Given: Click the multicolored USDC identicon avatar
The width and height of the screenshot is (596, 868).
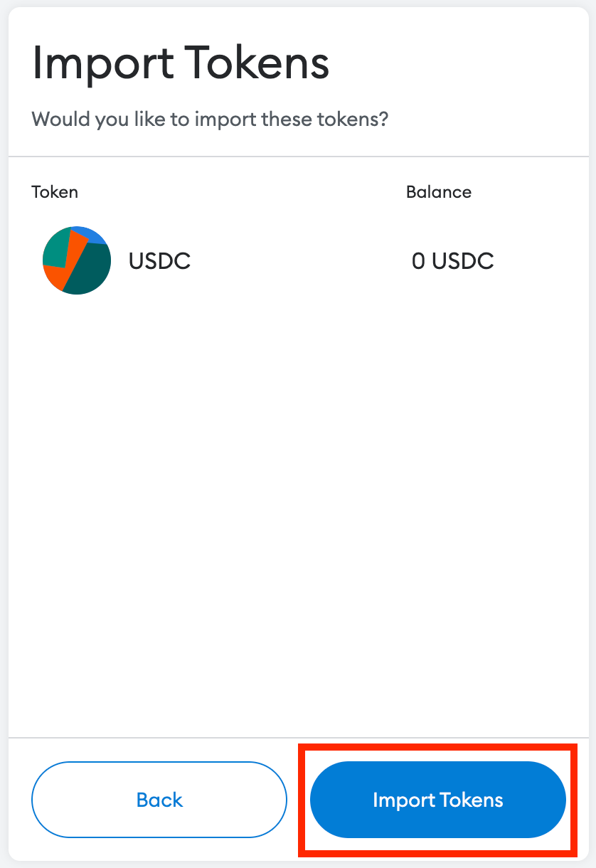Looking at the screenshot, I should pos(77,261).
